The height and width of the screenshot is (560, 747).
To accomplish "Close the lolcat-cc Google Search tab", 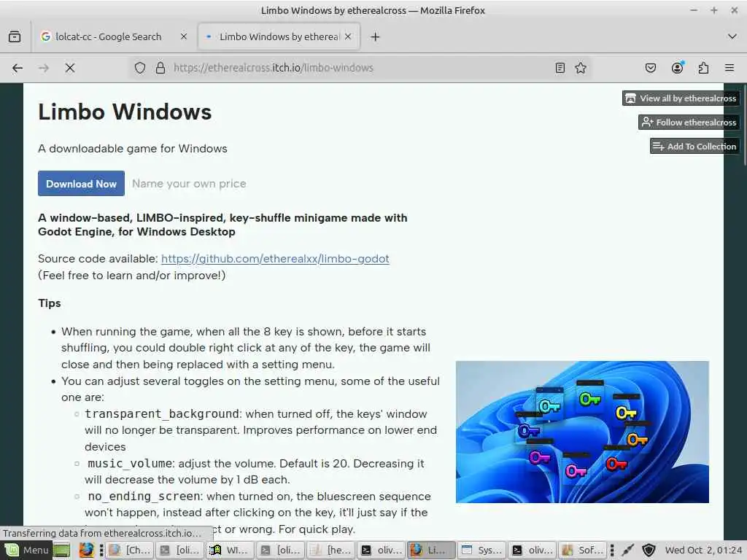I will pyautogui.click(x=183, y=36).
